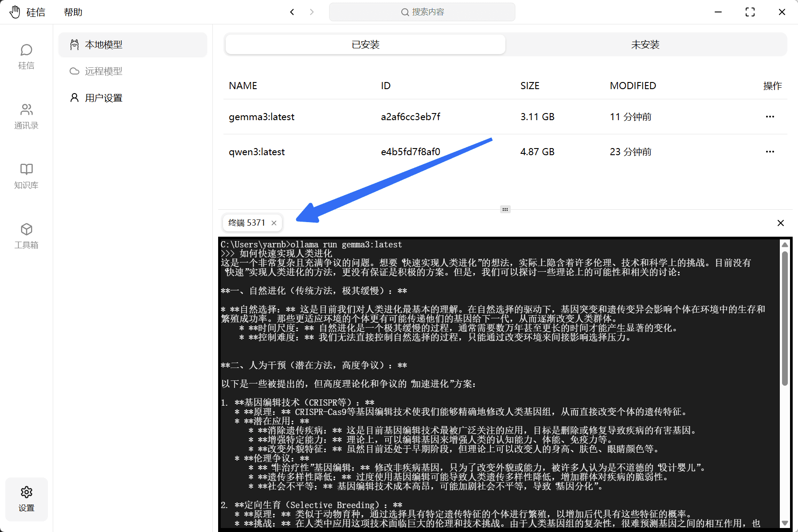Click the 3.11 GB size cell
The width and height of the screenshot is (798, 532).
click(537, 117)
